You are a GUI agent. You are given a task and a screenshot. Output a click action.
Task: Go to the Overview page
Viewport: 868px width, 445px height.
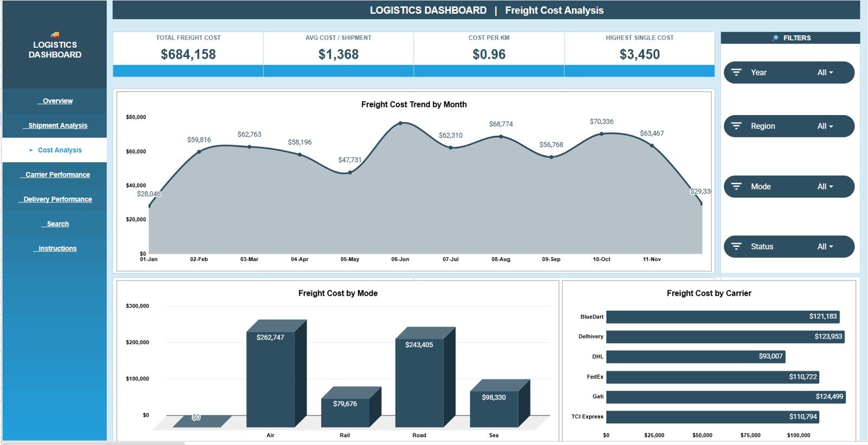tap(58, 101)
